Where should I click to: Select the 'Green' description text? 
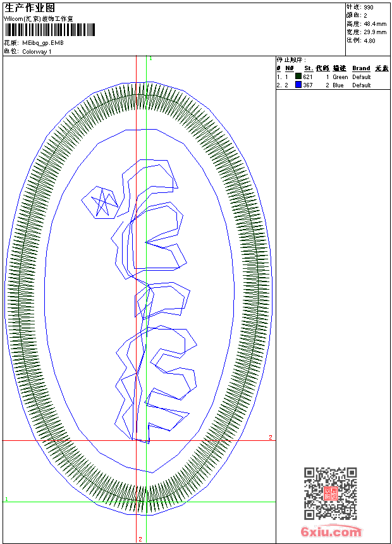(340, 77)
